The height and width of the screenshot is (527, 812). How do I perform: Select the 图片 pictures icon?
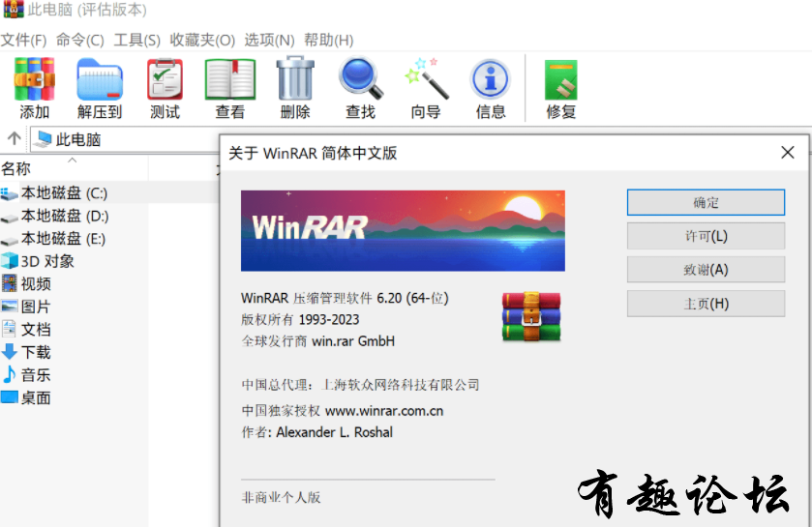pyautogui.click(x=10, y=307)
